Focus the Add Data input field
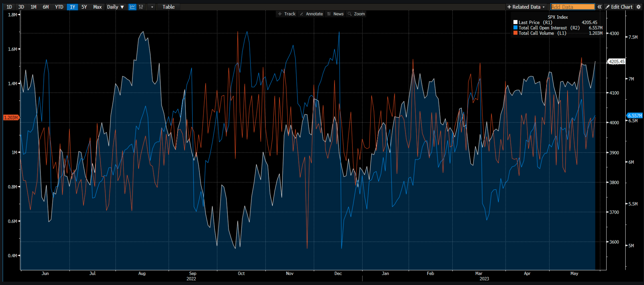 572,7
